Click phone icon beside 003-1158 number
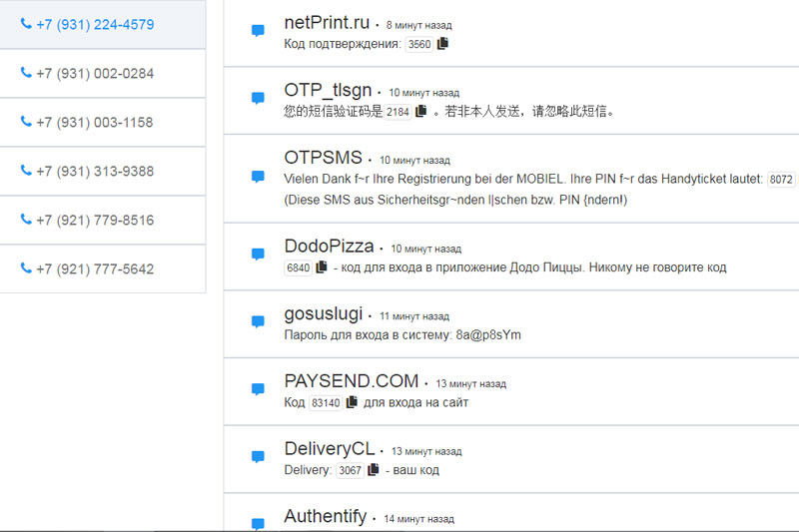Image resolution: width=799 pixels, height=532 pixels. 26,121
